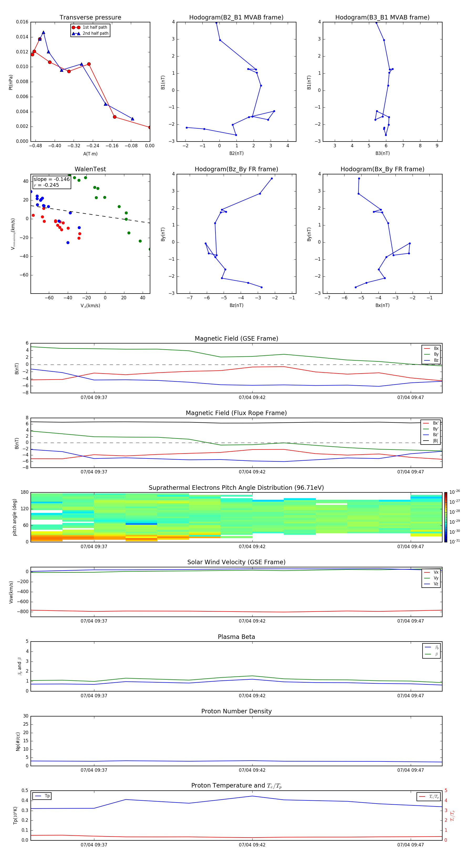Click the 'Magnetic Field (GSE Frame)' title

236,339
